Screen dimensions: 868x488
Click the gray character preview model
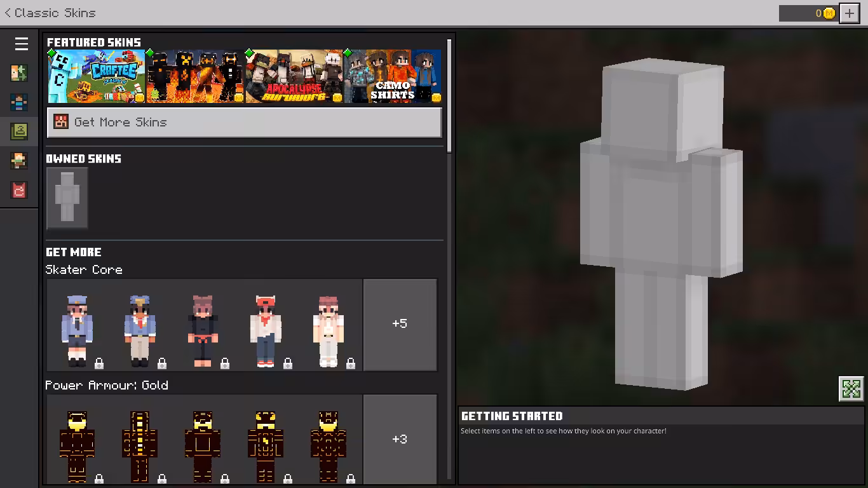click(661, 224)
